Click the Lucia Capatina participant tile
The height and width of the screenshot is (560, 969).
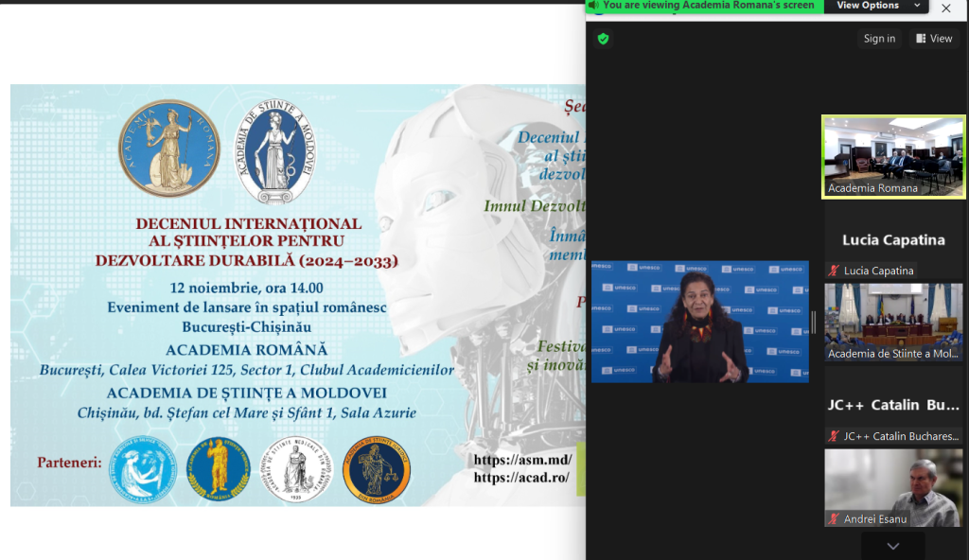[893, 240]
